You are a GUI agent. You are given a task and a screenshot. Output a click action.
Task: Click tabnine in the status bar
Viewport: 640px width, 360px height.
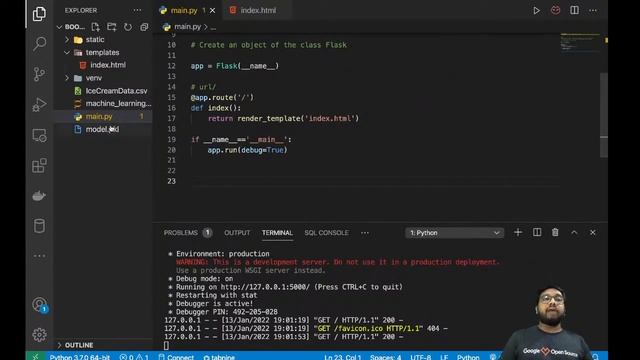tap(219, 357)
